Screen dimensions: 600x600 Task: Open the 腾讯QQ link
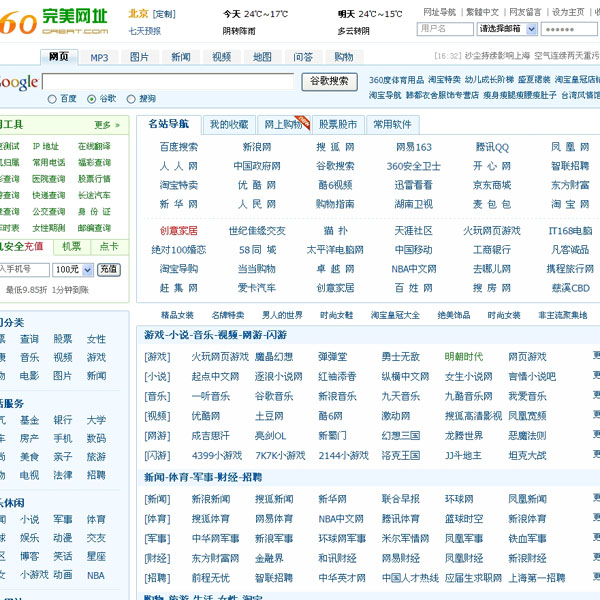click(492, 147)
